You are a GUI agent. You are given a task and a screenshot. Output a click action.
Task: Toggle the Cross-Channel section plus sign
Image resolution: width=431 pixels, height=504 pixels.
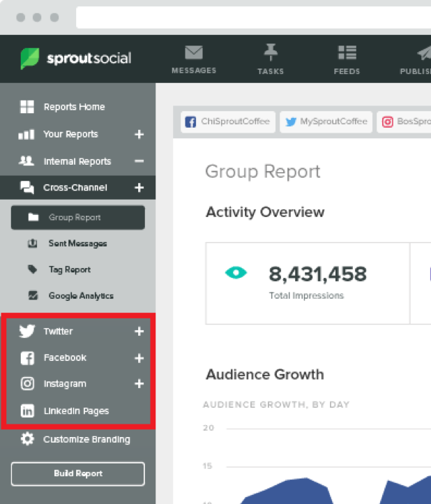point(139,187)
